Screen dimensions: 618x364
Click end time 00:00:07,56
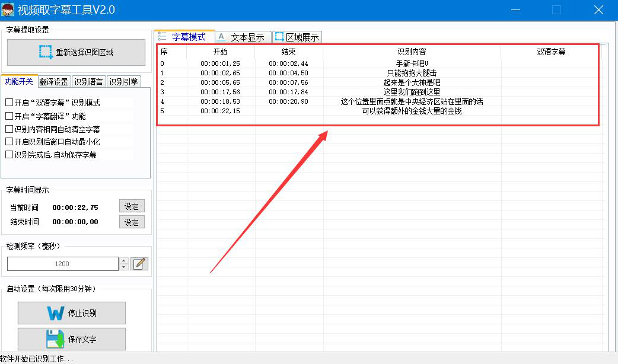[x=288, y=82]
